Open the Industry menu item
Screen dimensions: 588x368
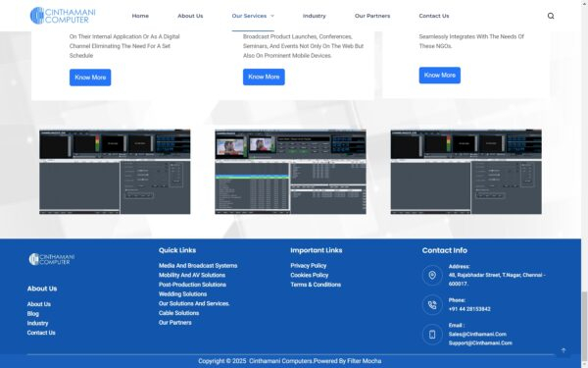(x=315, y=16)
